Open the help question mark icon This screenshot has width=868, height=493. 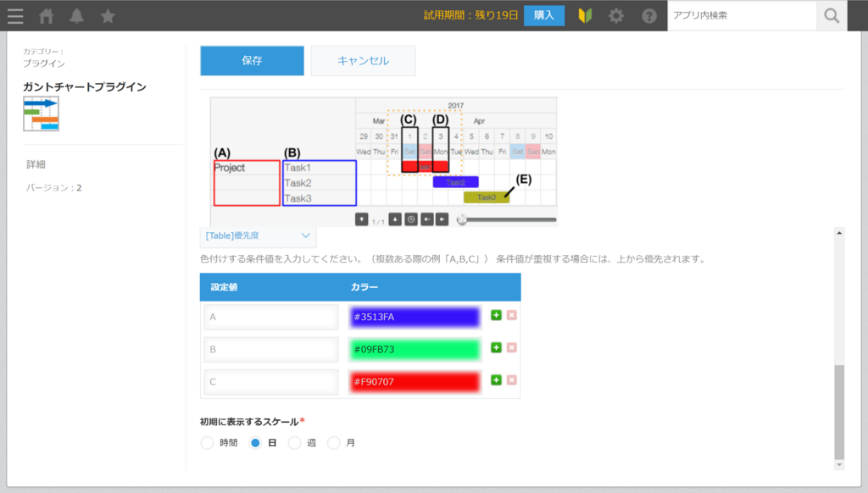click(648, 15)
